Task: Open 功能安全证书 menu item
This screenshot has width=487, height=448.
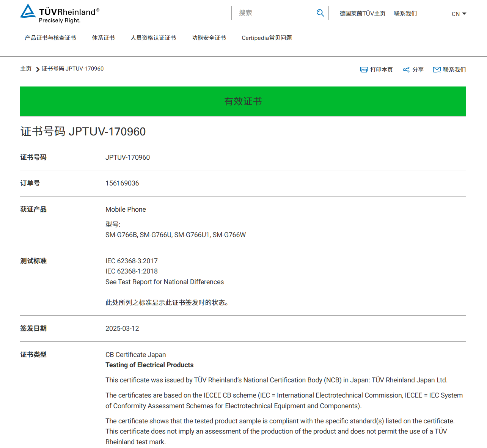Action: 209,38
